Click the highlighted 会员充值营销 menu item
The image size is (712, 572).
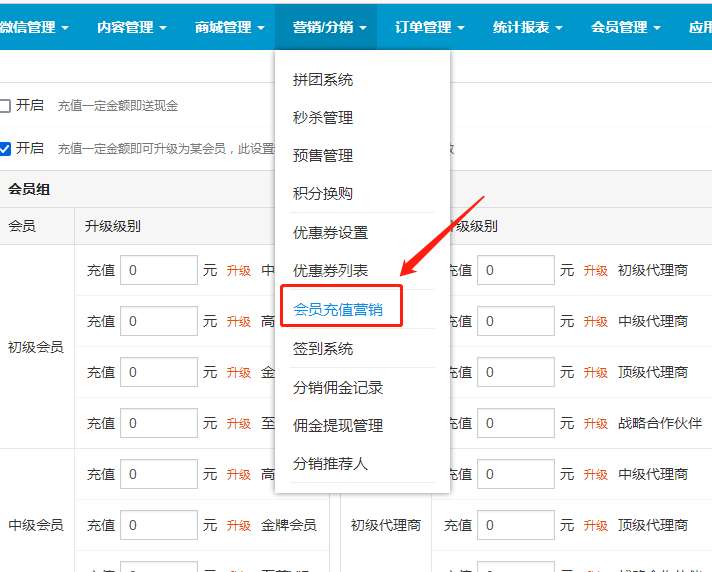click(338, 310)
